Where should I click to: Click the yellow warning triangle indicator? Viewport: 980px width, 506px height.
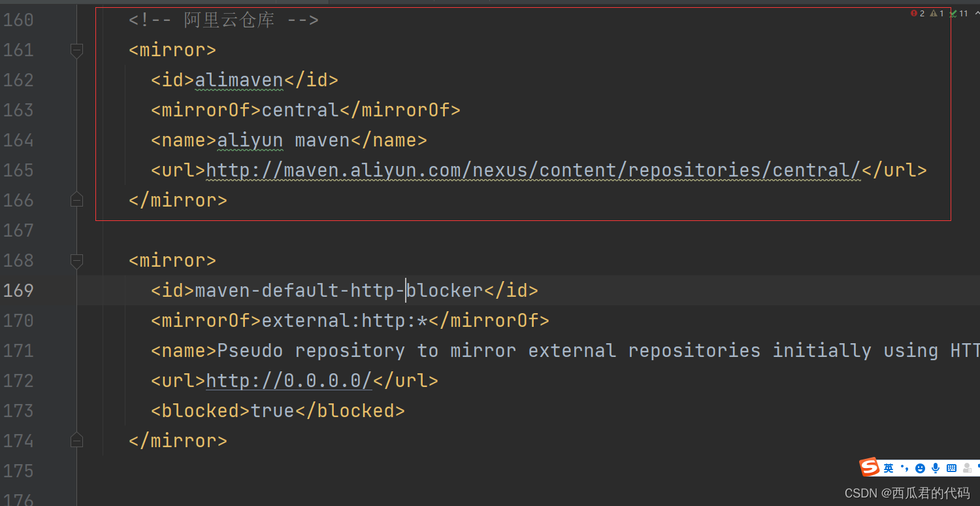tap(934, 13)
